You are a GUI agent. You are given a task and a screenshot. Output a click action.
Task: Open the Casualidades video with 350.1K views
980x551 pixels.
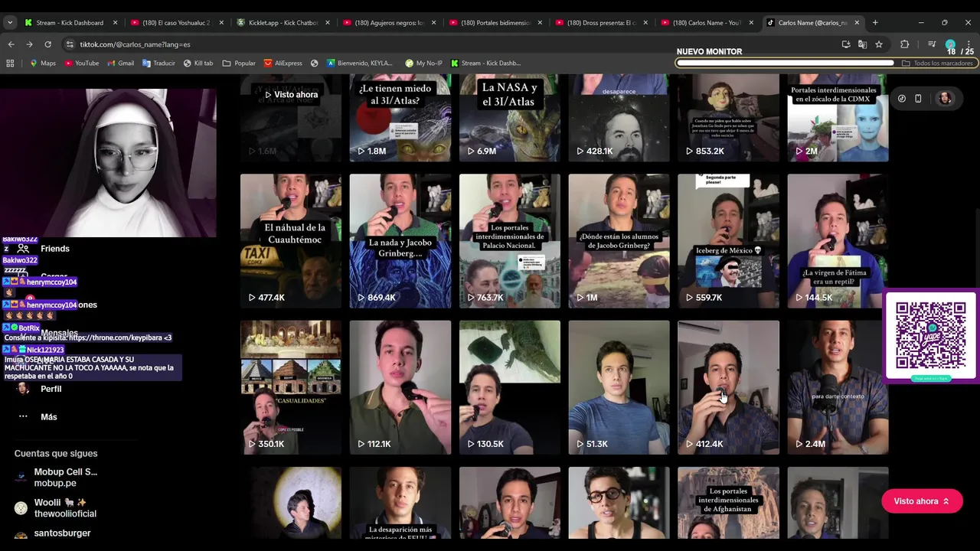coord(291,387)
